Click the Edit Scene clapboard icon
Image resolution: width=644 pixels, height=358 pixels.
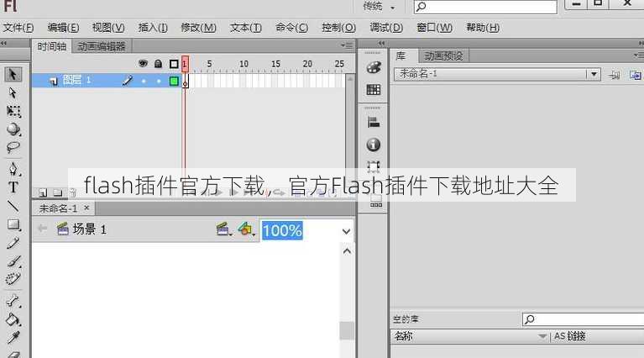[x=223, y=229]
